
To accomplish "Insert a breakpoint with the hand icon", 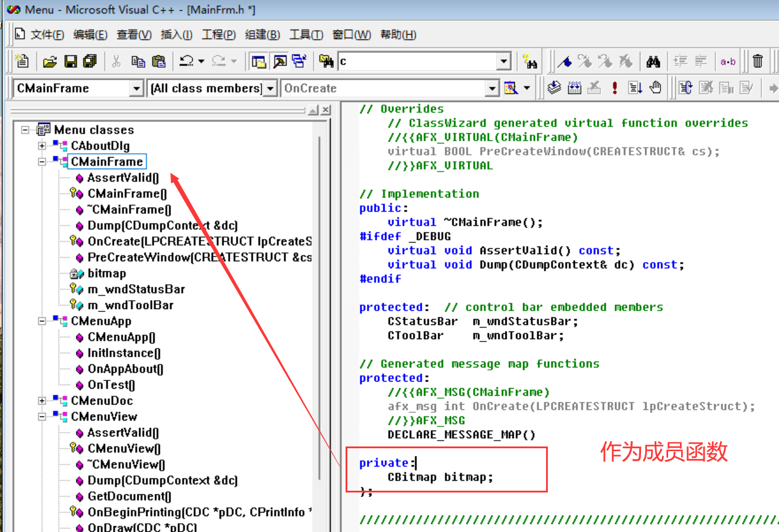I will [x=655, y=88].
